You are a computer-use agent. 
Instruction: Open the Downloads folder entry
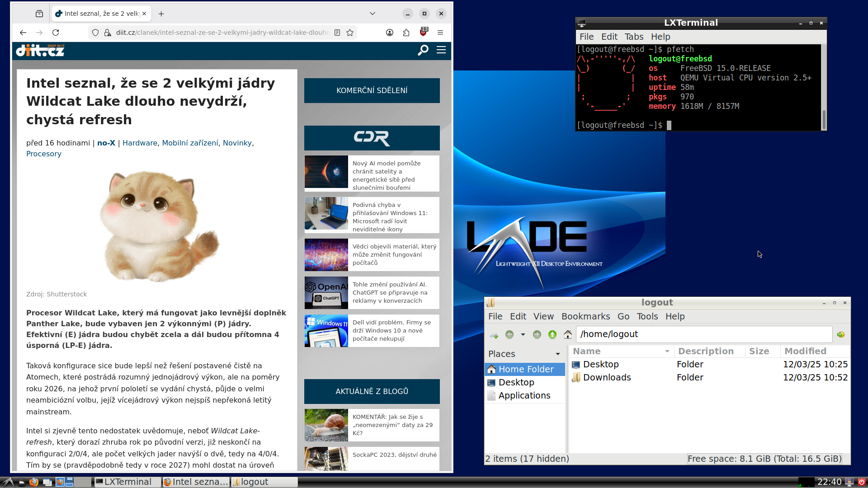tap(607, 377)
